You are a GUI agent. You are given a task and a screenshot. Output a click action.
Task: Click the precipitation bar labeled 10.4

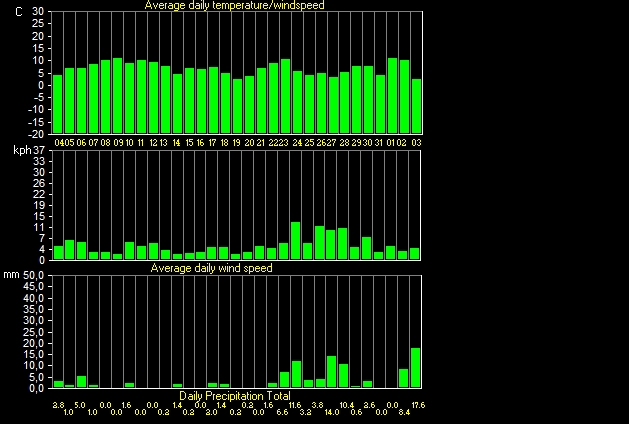point(343,375)
